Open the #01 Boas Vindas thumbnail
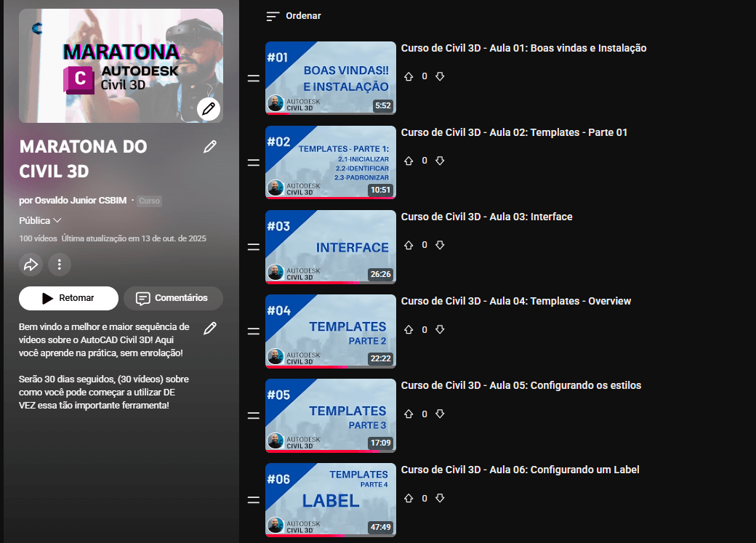 click(331, 78)
